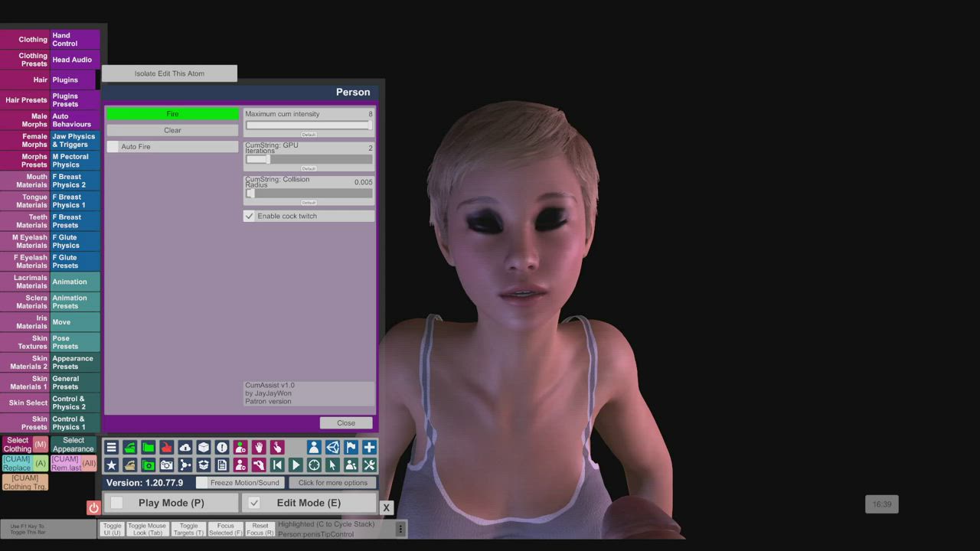Screen dimensions: 980x551
Task: Check the Auto Fire option
Action: pyautogui.click(x=113, y=147)
